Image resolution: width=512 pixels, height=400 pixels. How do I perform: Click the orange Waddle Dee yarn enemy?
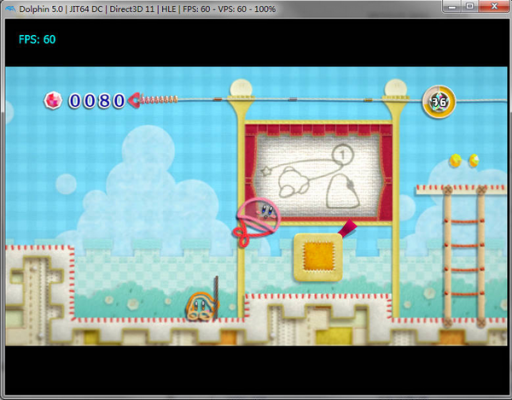point(201,306)
